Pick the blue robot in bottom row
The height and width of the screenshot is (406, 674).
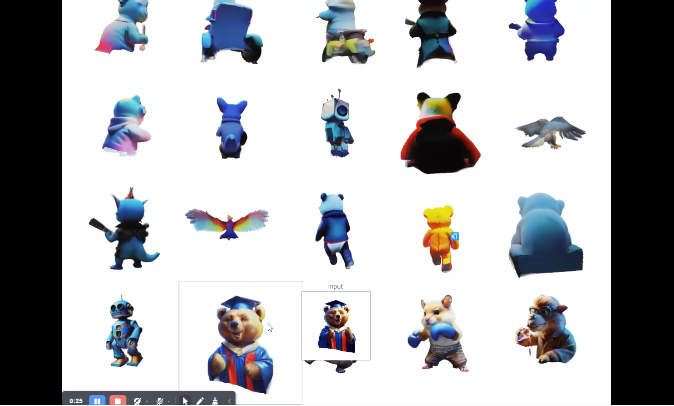tap(124, 330)
